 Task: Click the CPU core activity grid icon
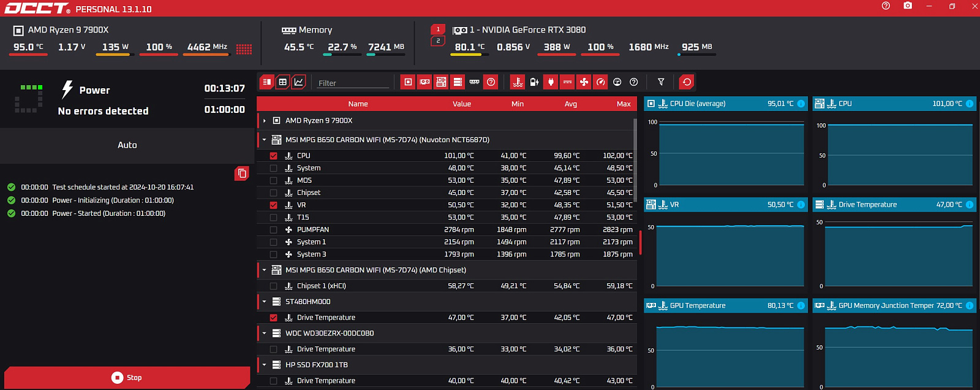pos(244,49)
